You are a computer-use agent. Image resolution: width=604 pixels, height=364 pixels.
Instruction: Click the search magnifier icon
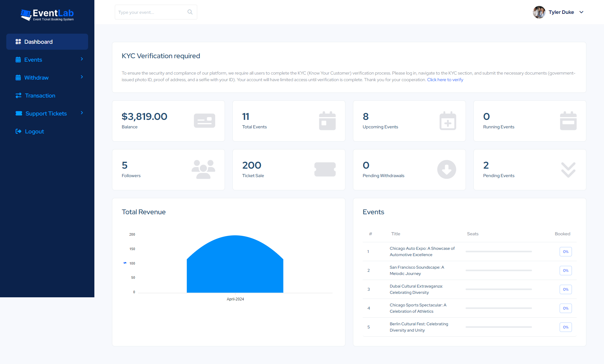coord(190,12)
